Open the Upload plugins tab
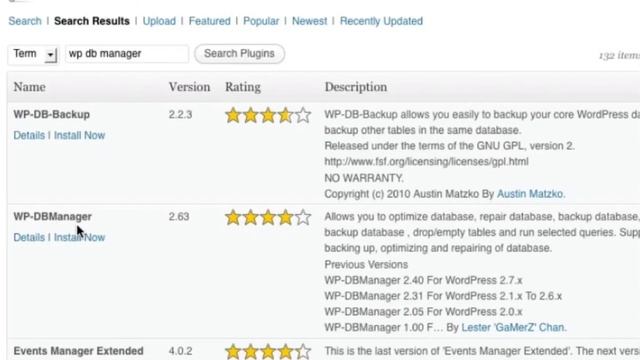The width and height of the screenshot is (640, 360). click(x=159, y=21)
